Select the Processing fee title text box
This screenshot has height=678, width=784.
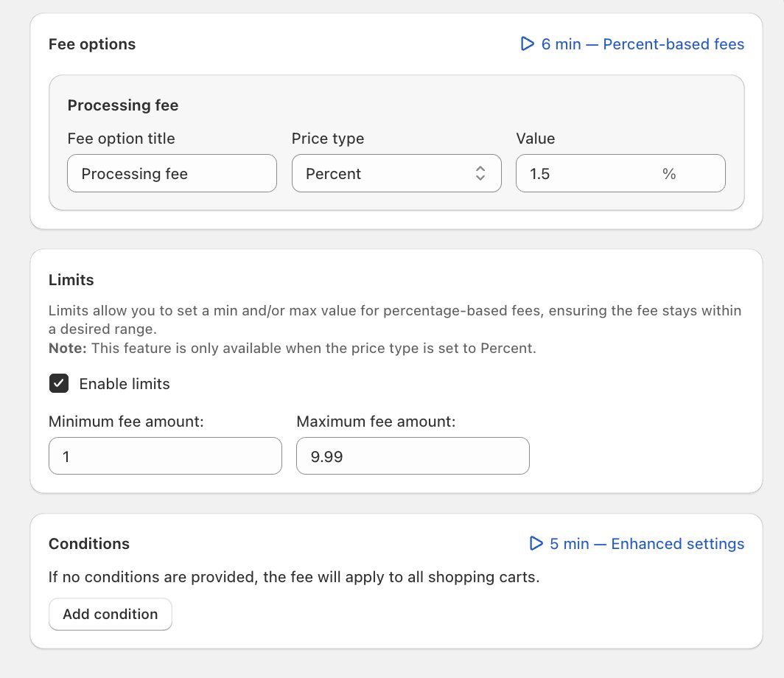click(171, 173)
